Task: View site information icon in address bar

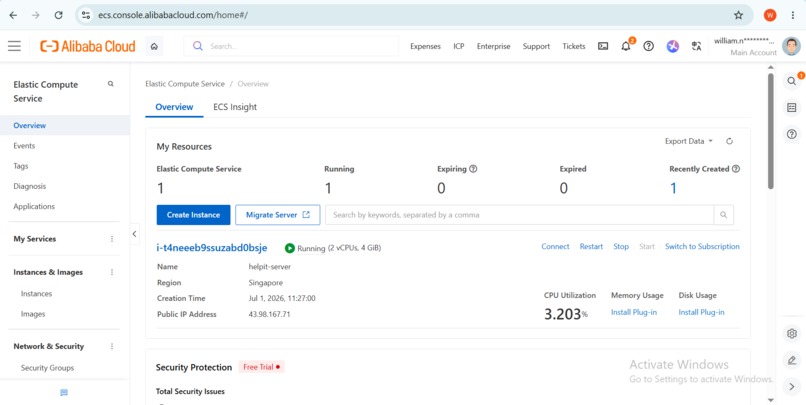Action: tap(86, 15)
